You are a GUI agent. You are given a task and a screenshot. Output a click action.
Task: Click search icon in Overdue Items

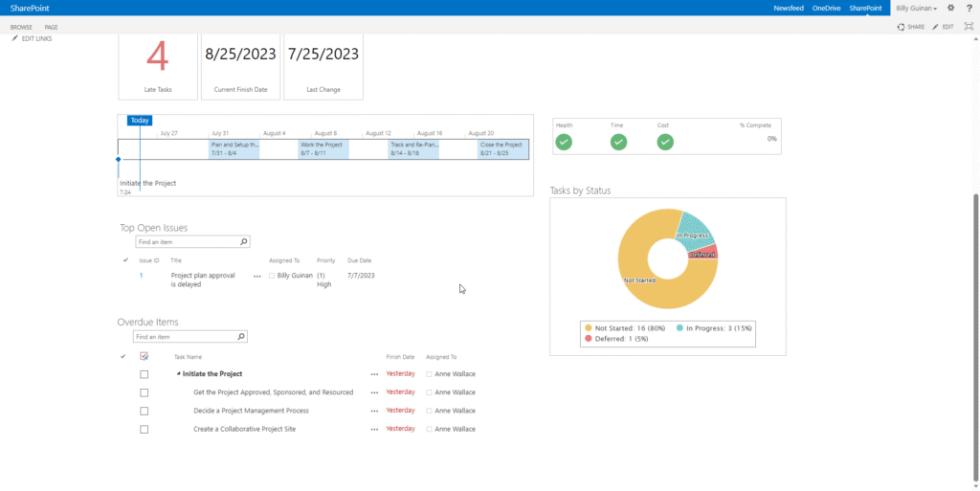(241, 337)
